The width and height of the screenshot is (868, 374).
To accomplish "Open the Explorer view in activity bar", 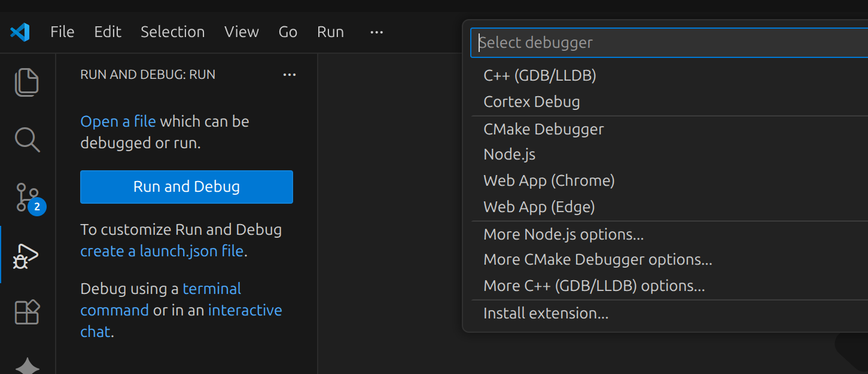I will (27, 82).
